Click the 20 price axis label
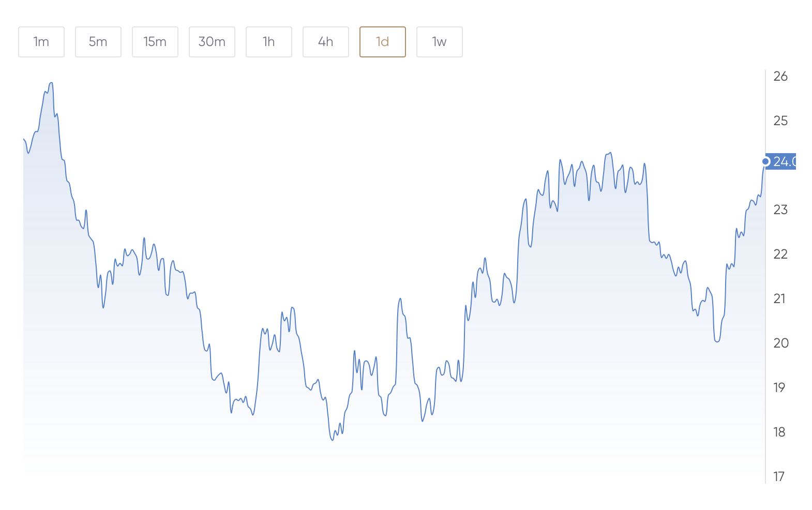 point(780,343)
